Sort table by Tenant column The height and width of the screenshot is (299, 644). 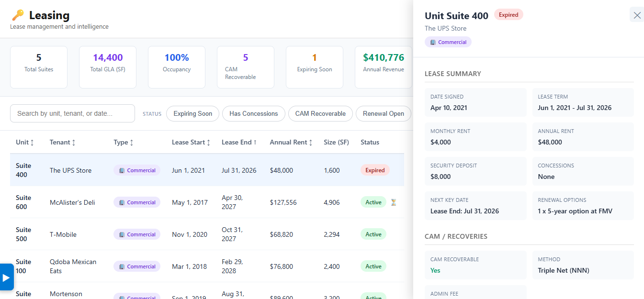(63, 142)
